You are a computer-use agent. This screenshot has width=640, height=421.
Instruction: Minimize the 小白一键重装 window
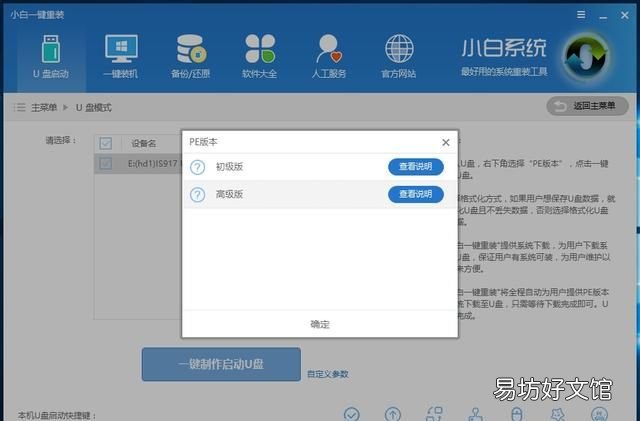[x=603, y=16]
